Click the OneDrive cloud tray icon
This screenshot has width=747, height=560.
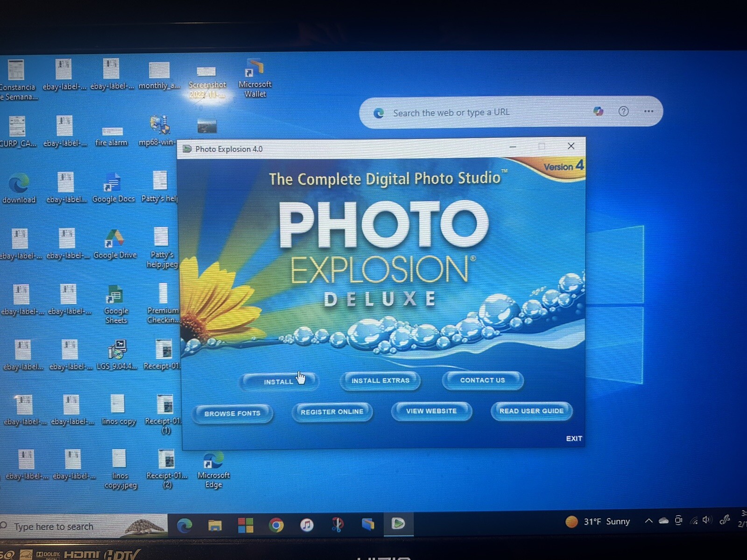pyautogui.click(x=663, y=520)
